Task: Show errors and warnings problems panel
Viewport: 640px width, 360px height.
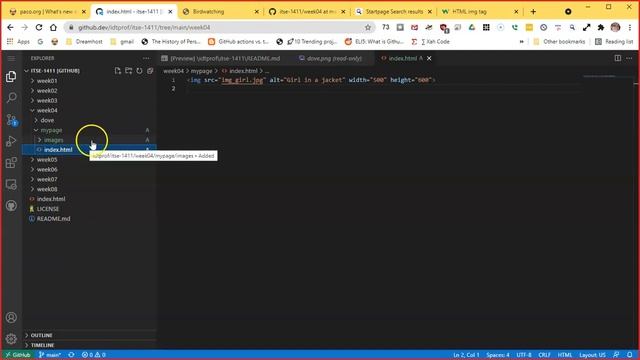Action: click(93, 355)
